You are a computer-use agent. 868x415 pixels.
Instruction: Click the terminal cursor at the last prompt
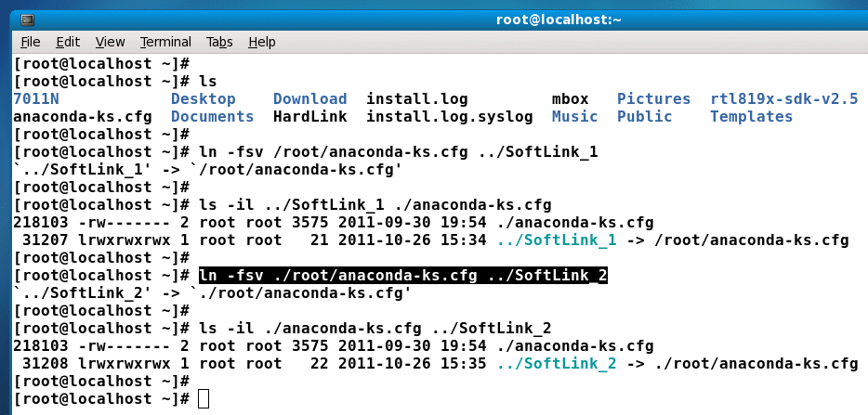pyautogui.click(x=204, y=399)
